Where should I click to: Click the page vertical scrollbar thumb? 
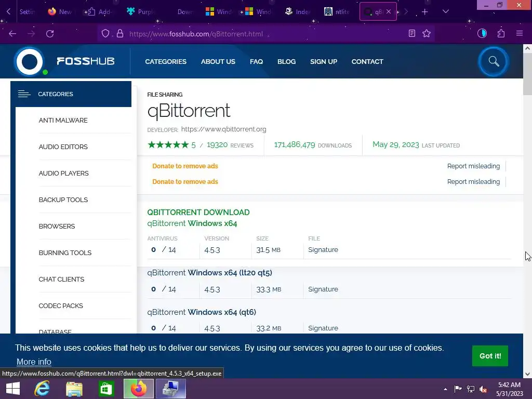point(527,74)
